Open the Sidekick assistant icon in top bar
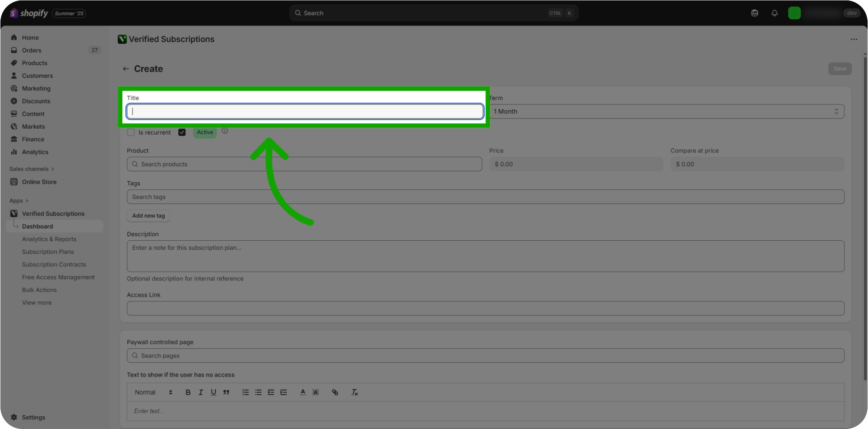The image size is (868, 429). pyautogui.click(x=755, y=13)
